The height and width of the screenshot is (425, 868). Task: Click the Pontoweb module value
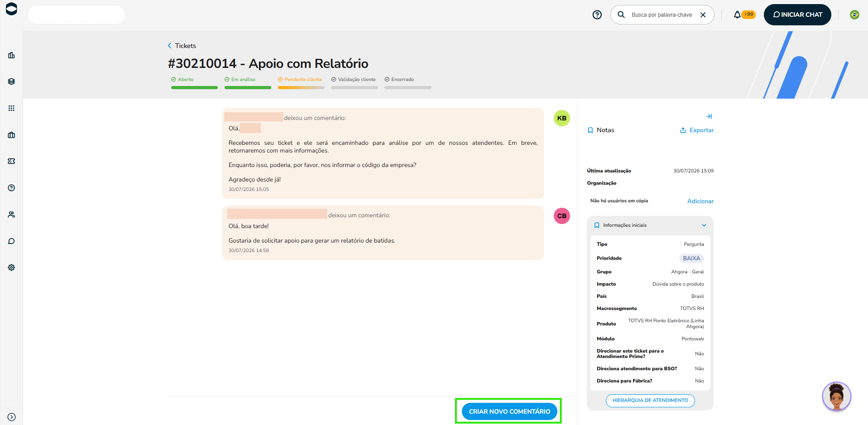(693, 339)
